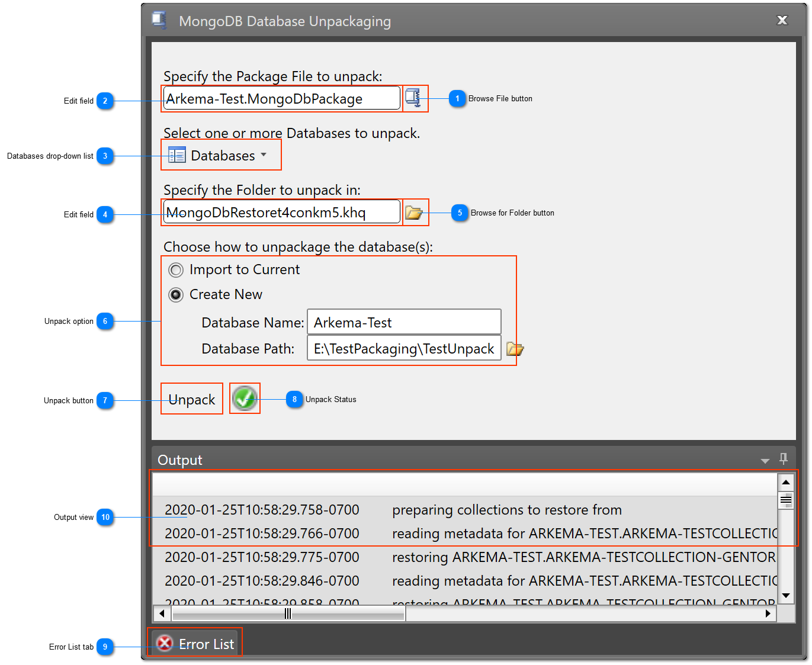Click Output vertical scrollbar down arrow

786,596
